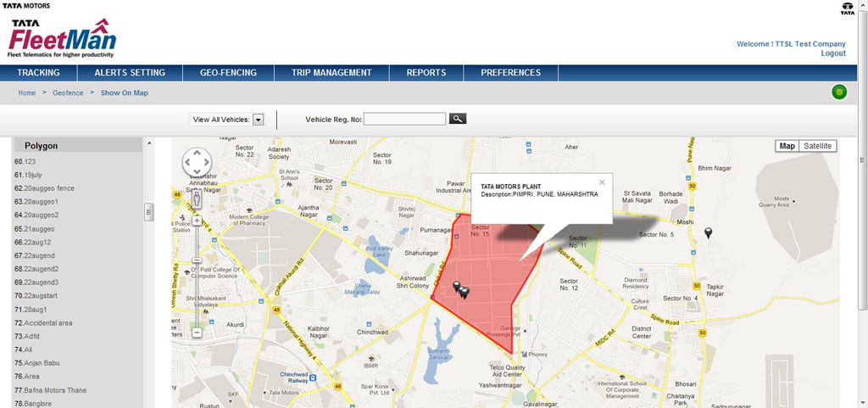Viewport: 868px width, 408px height.
Task: Switch map to Satellite view
Action: [818, 146]
